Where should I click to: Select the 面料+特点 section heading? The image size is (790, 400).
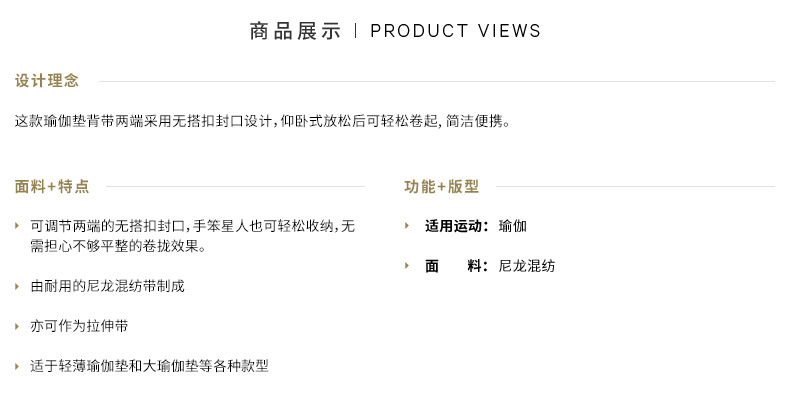coord(52,186)
